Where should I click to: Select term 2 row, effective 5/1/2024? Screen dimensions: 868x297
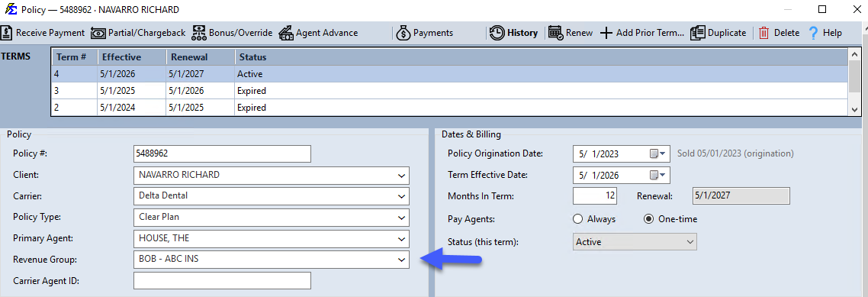pos(449,108)
